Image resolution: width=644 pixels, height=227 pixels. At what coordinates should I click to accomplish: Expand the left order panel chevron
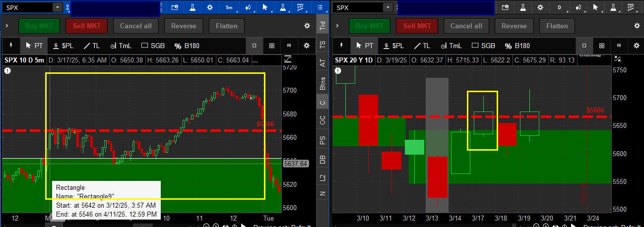pos(7,26)
